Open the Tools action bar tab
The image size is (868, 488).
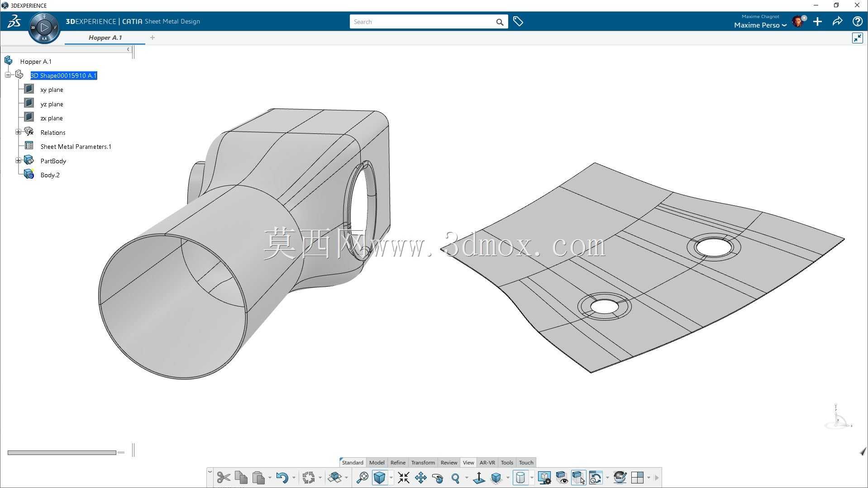(x=507, y=462)
